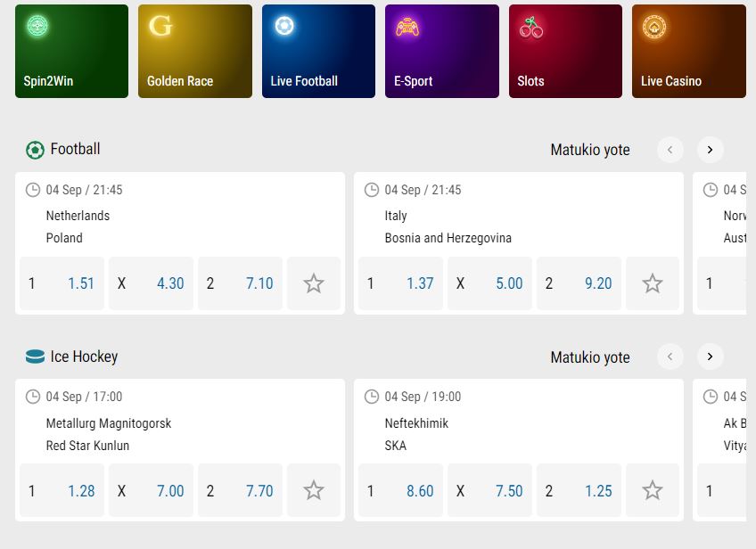This screenshot has height=549, width=756.
Task: Open the Golden Race tile
Action: [195, 51]
